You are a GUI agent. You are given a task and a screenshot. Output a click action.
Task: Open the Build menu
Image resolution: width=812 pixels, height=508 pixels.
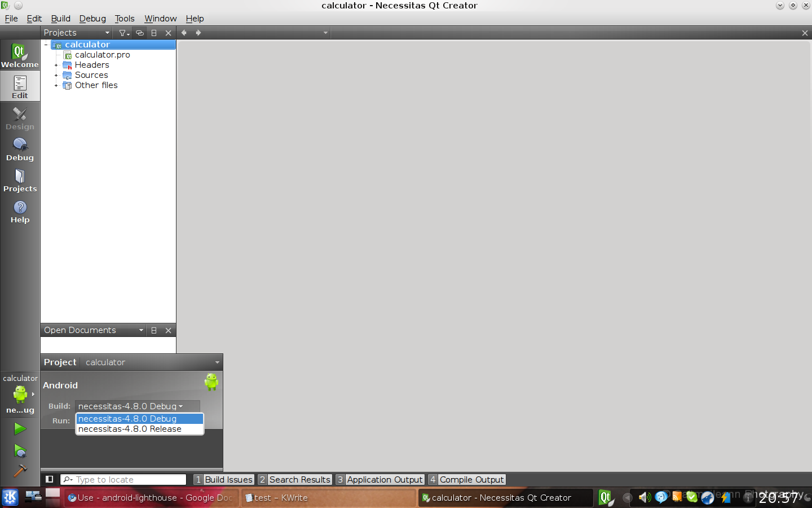[x=60, y=19]
